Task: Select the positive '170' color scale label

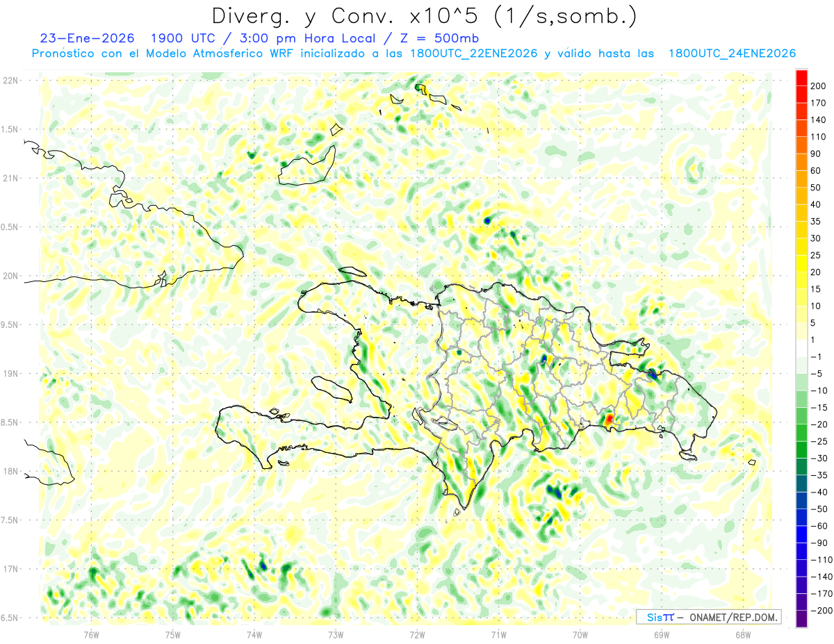Action: [818, 103]
